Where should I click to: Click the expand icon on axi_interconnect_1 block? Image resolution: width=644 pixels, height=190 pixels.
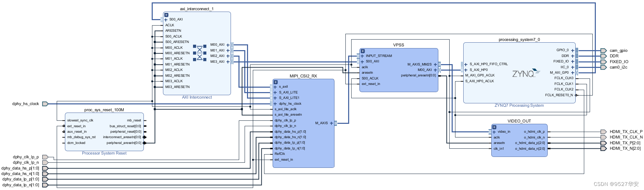click(166, 15)
